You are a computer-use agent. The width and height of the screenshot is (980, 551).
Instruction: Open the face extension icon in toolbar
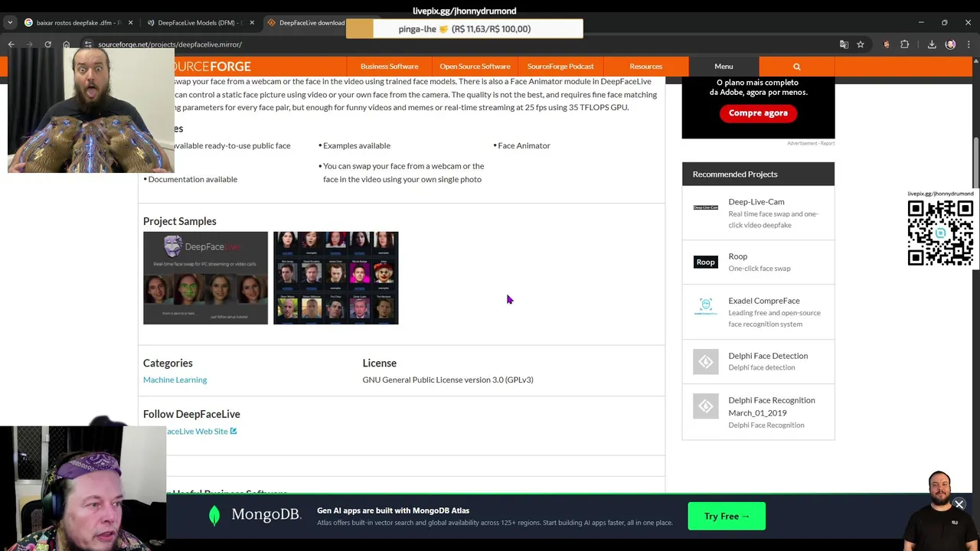887,44
